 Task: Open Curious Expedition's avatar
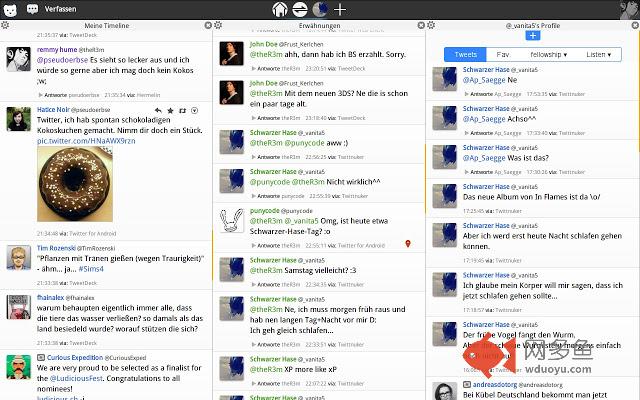[x=19, y=367]
